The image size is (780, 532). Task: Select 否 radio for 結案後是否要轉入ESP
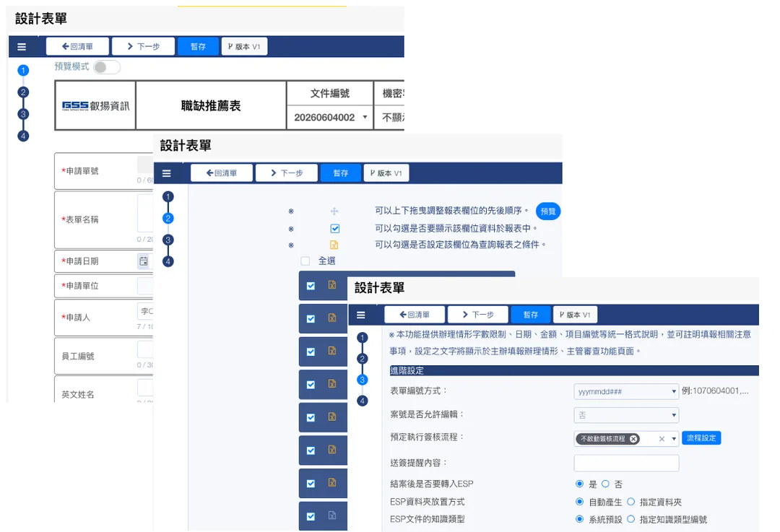[x=605, y=484]
